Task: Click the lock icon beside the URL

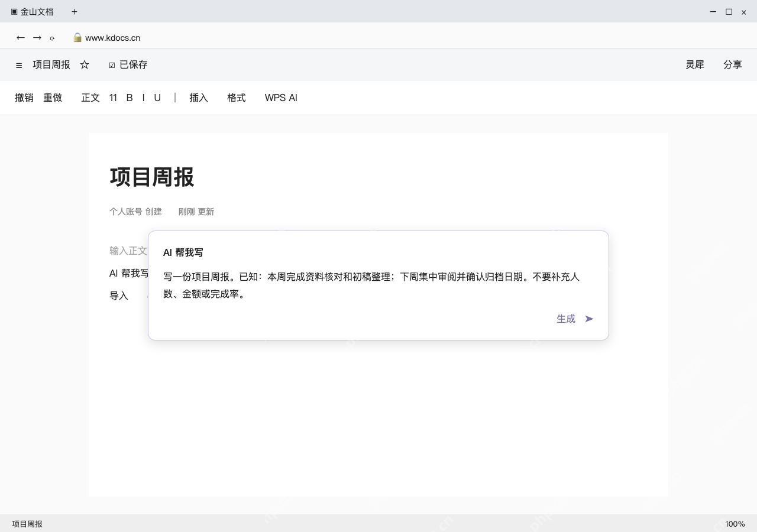Action: click(x=77, y=38)
